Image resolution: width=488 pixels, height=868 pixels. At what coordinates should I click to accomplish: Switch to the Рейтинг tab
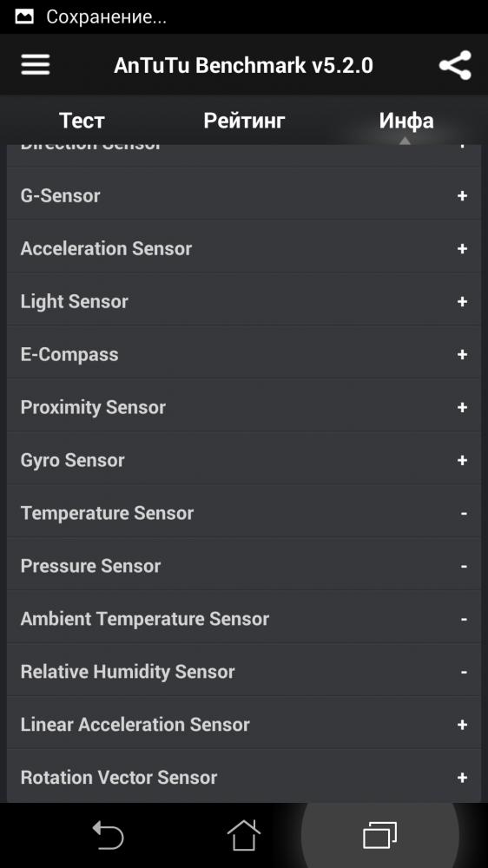tap(244, 120)
